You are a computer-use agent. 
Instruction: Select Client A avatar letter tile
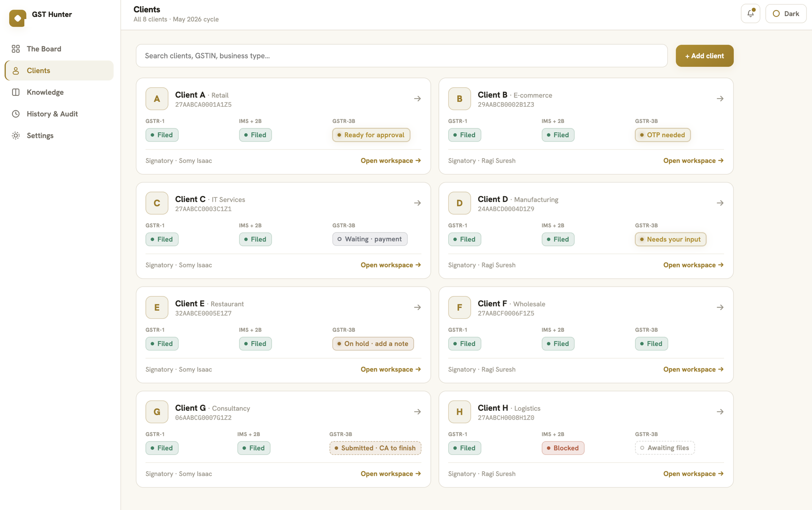(157, 99)
